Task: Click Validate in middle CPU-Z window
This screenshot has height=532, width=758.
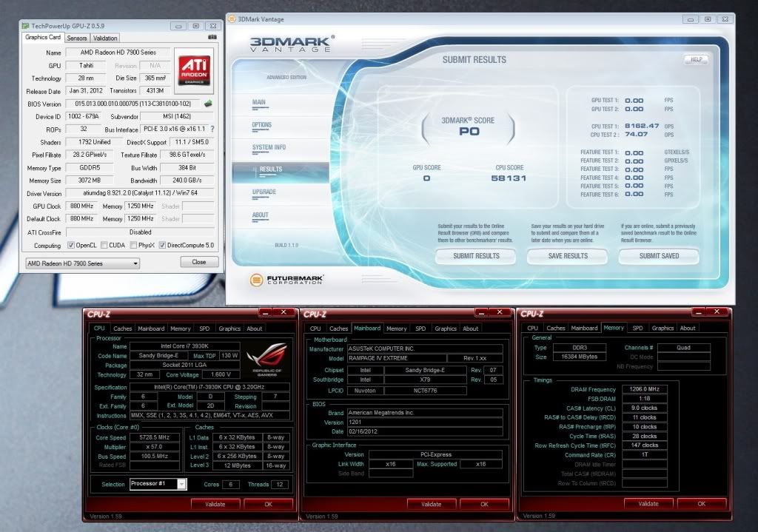Action: click(432, 504)
